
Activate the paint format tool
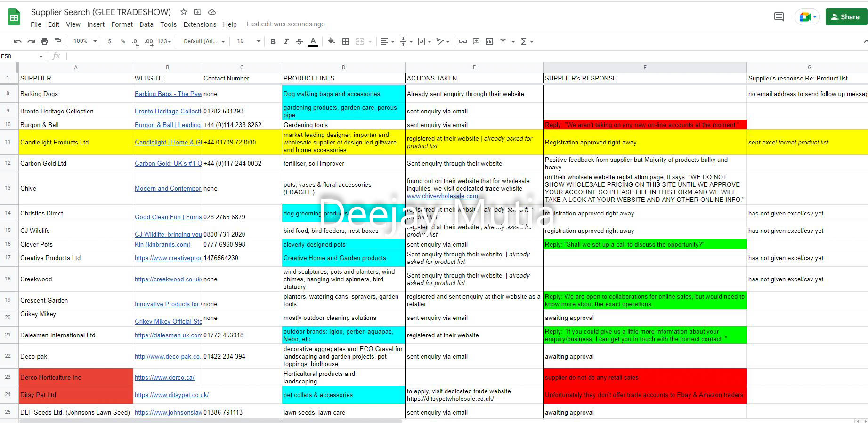(x=57, y=41)
